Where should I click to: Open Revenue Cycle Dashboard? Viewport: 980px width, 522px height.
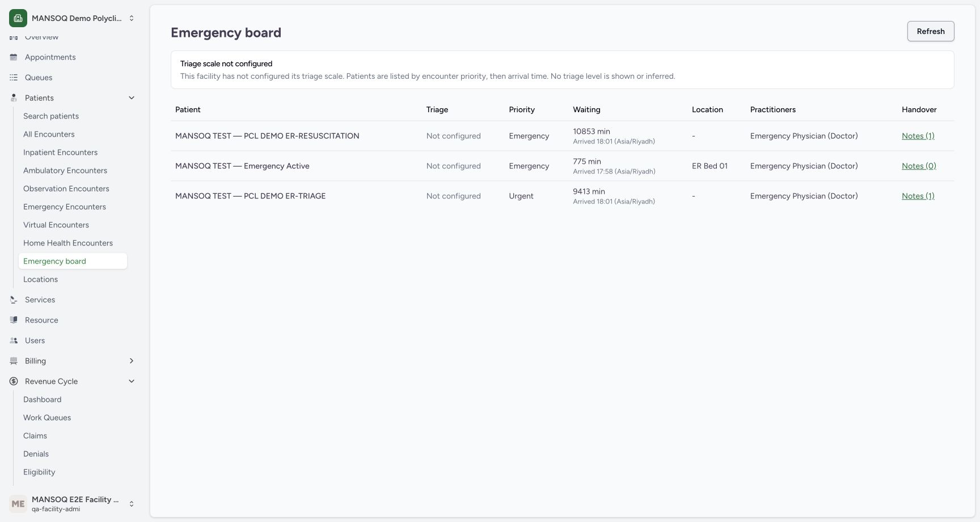point(42,400)
